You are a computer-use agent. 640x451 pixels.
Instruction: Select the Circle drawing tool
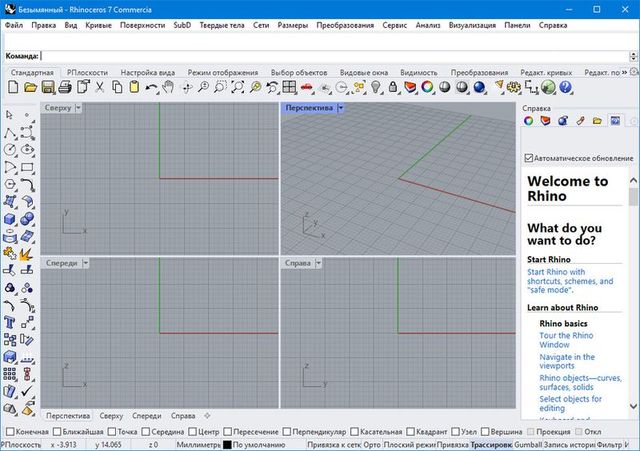point(9,150)
